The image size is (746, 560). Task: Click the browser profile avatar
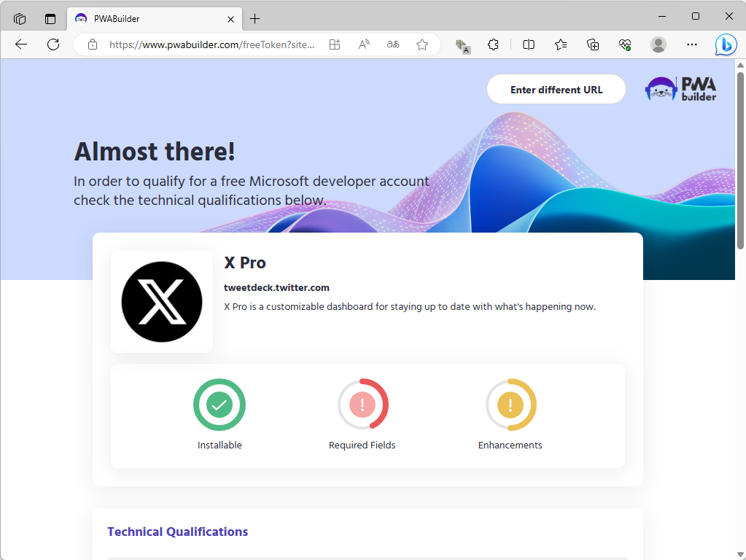(x=658, y=44)
